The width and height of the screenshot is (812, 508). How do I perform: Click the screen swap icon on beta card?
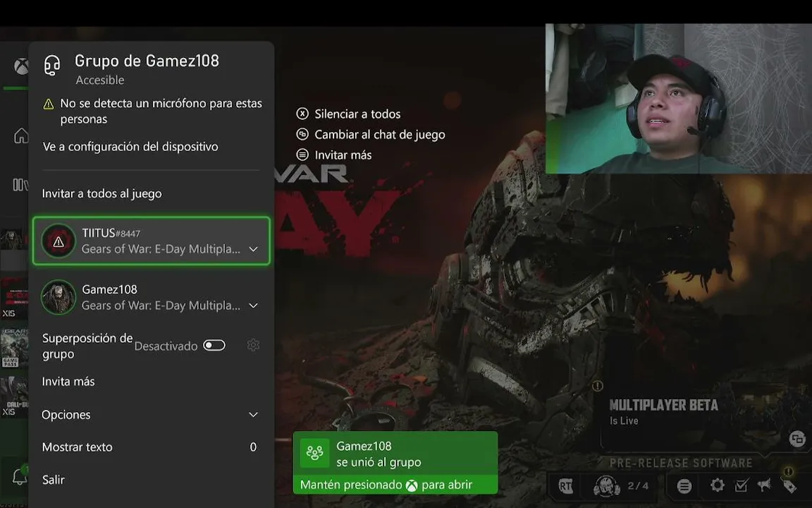[x=797, y=439]
